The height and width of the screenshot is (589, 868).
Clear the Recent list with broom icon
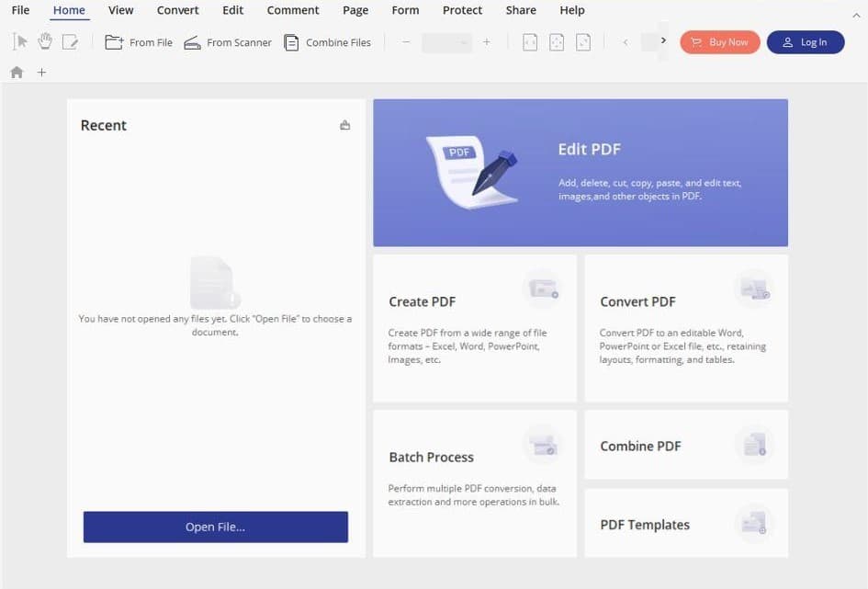tap(344, 125)
